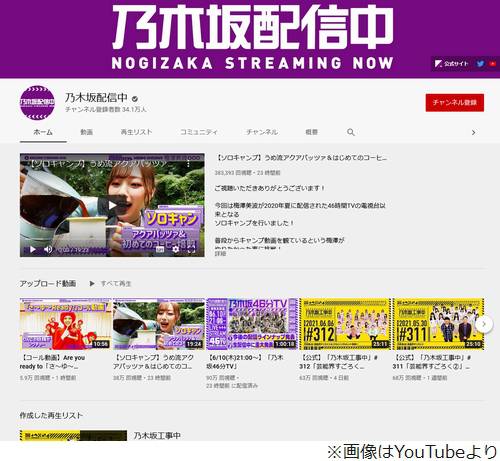Viewport: 500px width, 461px height.
Task: Show more uploads with carousel right arrow
Action: pos(484,324)
